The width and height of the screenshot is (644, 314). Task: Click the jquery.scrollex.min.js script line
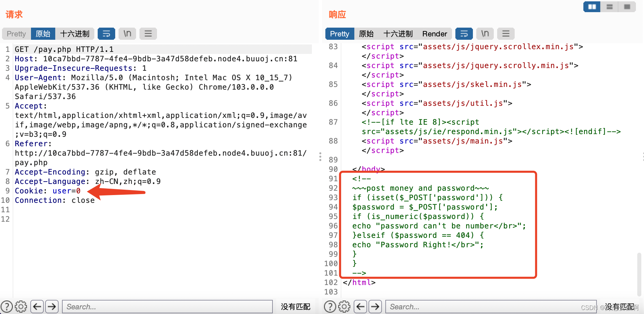click(x=472, y=46)
